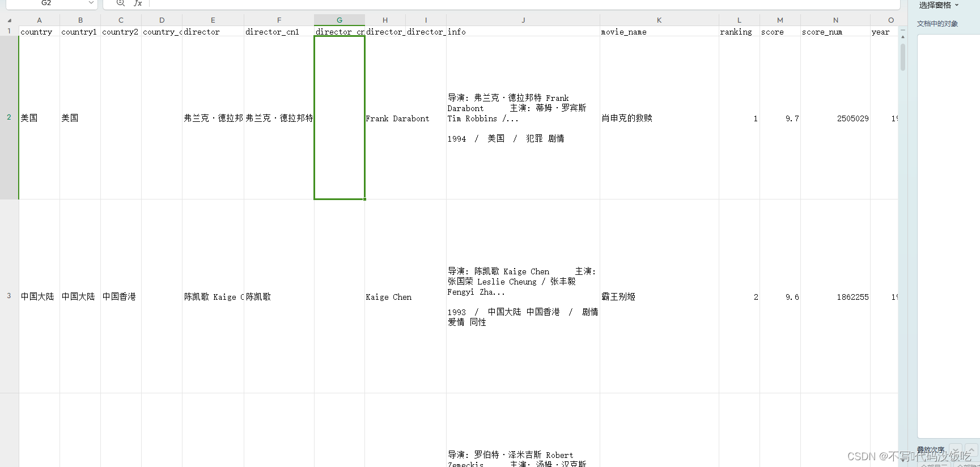
Task: Click the objects list box in selection pane
Action: 948,236
